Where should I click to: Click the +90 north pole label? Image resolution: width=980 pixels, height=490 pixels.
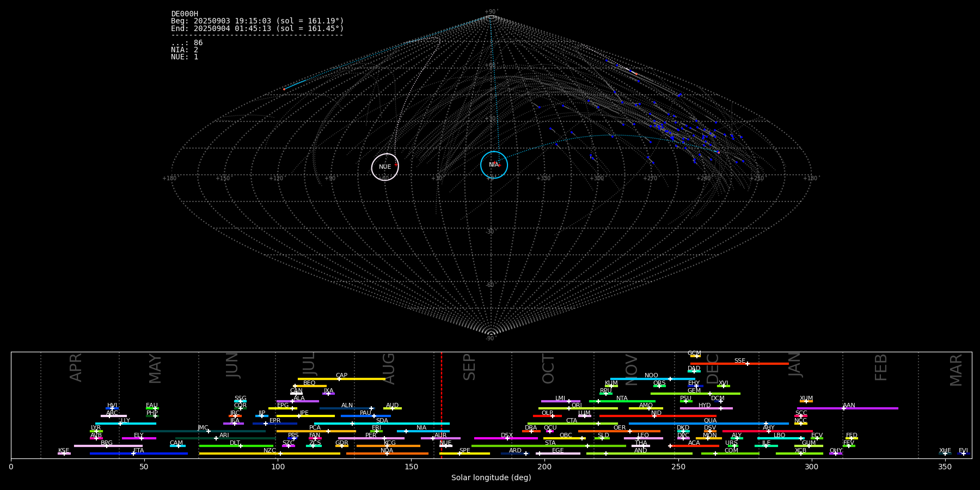point(491,12)
